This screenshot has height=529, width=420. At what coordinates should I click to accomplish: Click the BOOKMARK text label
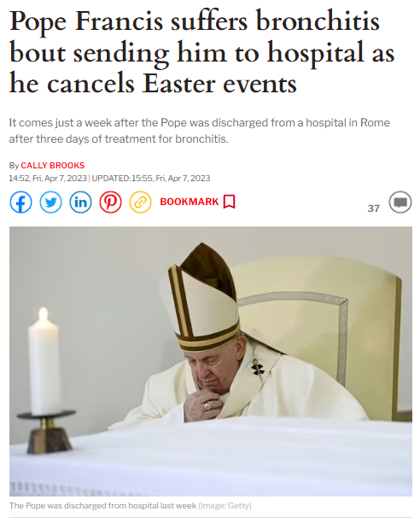click(190, 202)
